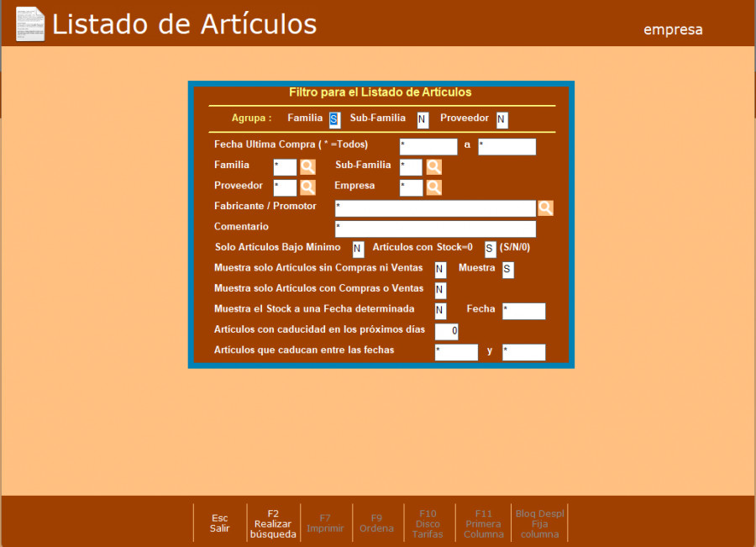Open the Empresa lookup magnifier icon
The height and width of the screenshot is (547, 756).
coord(433,187)
